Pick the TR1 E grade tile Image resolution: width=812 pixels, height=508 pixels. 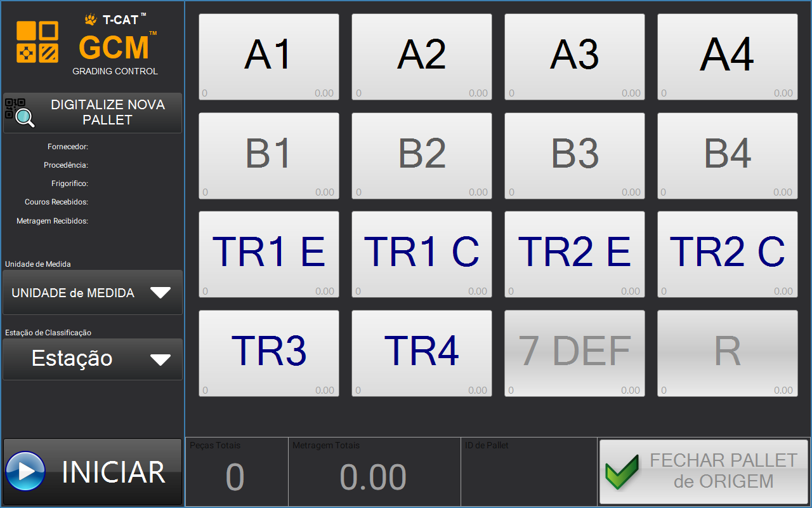pos(269,255)
